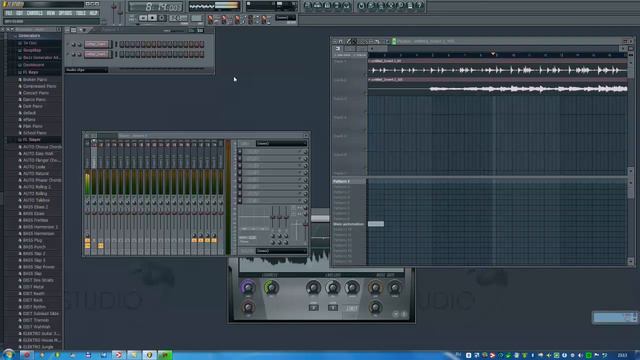Toggle the third mixer effect slot on/off
640x360 pixels.
click(240, 166)
